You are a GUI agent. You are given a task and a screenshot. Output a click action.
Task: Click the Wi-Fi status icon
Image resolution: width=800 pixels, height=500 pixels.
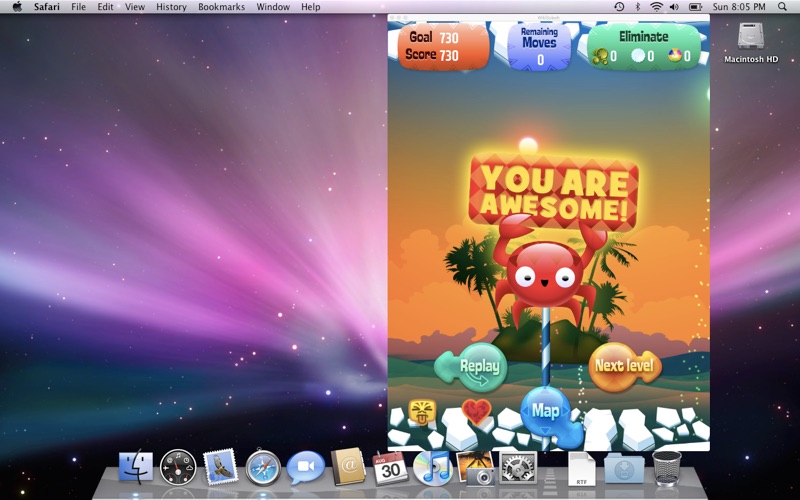point(657,7)
